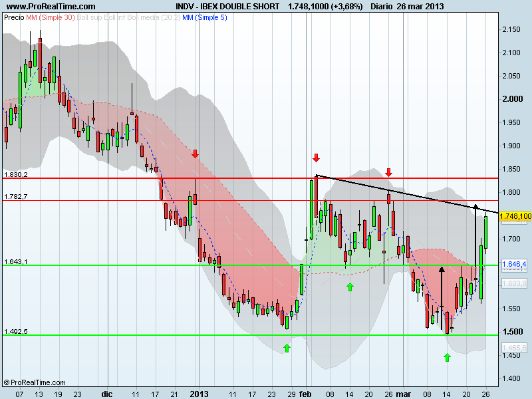Click the 1.830,2 red resistance line label
Viewport: 532px width, 399px height.
coord(15,174)
